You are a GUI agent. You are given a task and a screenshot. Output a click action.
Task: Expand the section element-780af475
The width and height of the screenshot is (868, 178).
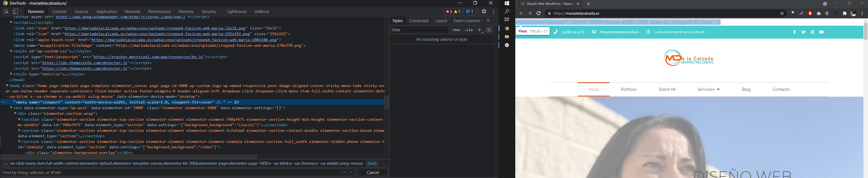coord(19,119)
